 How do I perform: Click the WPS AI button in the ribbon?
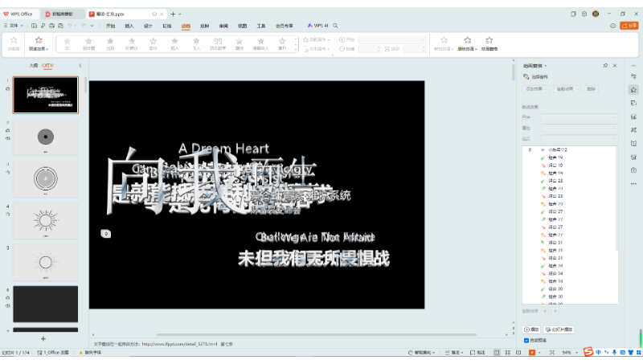[x=323, y=26]
